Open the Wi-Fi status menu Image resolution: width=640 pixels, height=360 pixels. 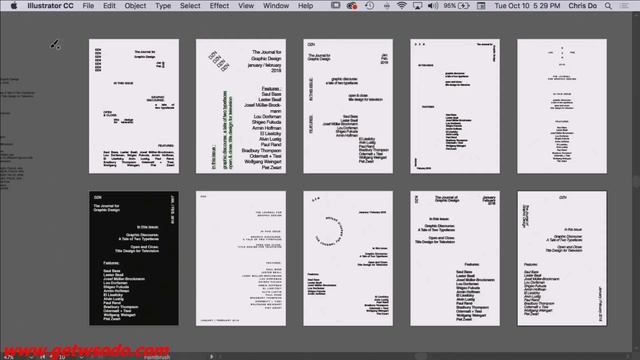(x=402, y=6)
